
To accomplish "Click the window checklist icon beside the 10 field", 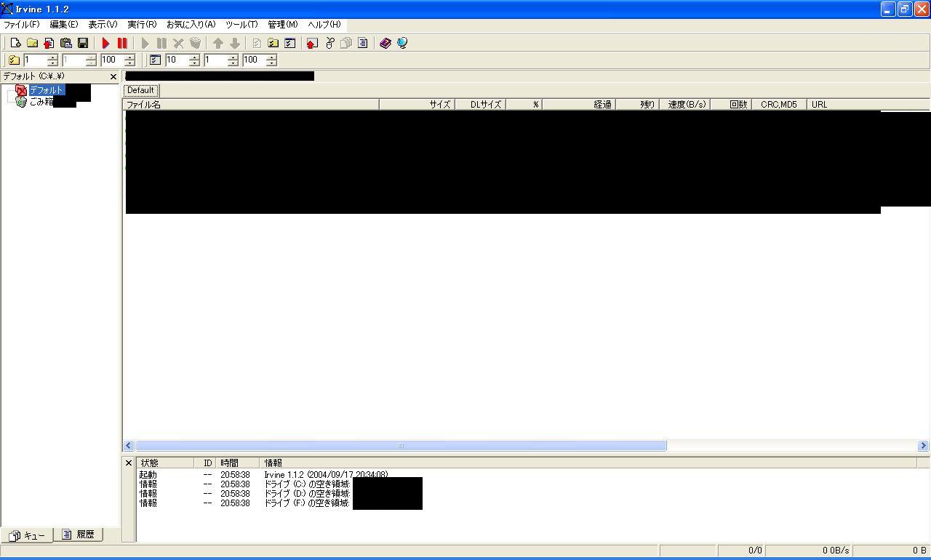I will [x=155, y=60].
